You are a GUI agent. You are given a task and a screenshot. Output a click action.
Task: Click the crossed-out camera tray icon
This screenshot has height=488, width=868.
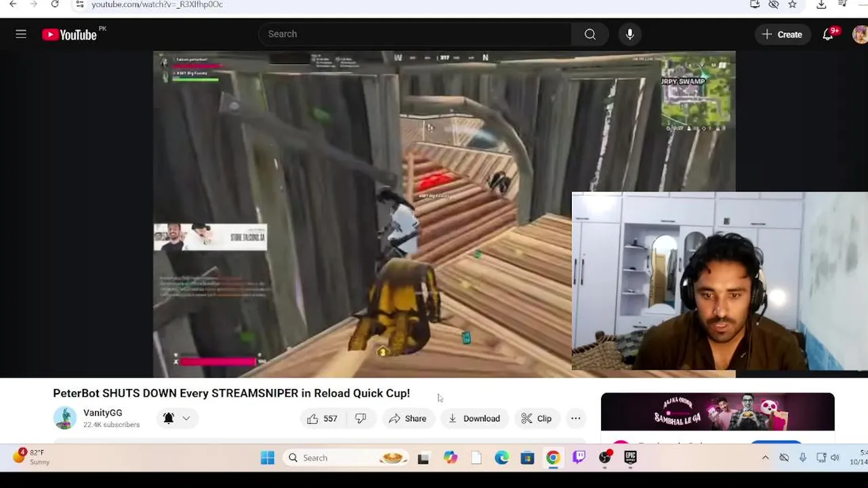784,457
